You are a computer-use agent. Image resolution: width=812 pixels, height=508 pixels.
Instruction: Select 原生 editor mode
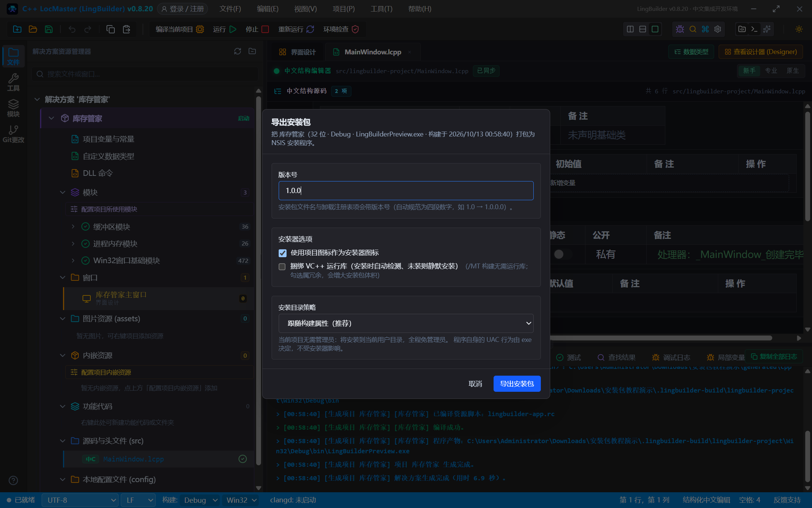click(x=792, y=70)
